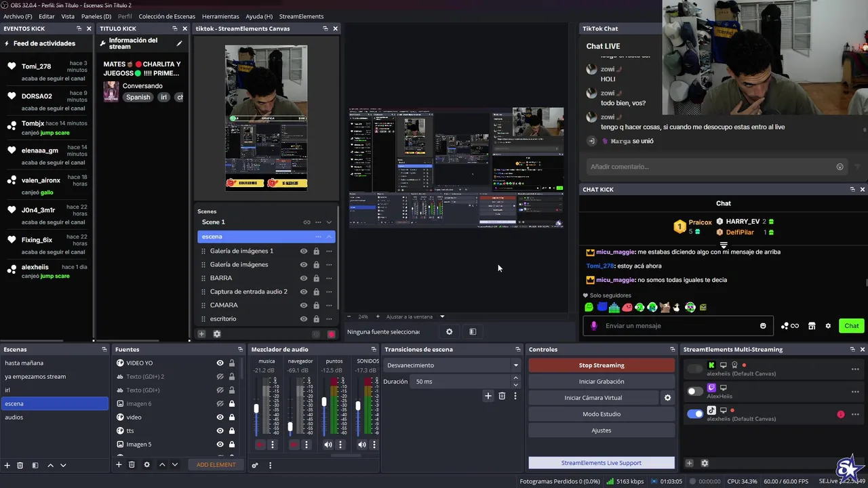Click the red info alert on TikTok destination

point(841,414)
